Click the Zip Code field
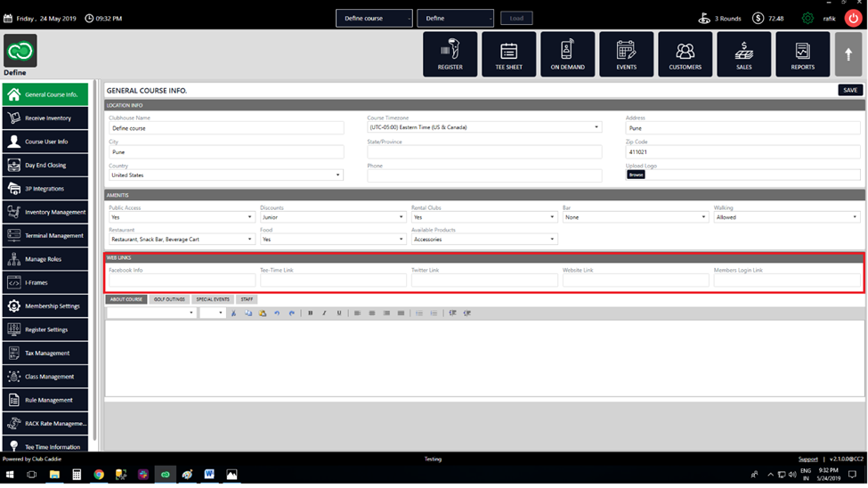 pyautogui.click(x=742, y=151)
